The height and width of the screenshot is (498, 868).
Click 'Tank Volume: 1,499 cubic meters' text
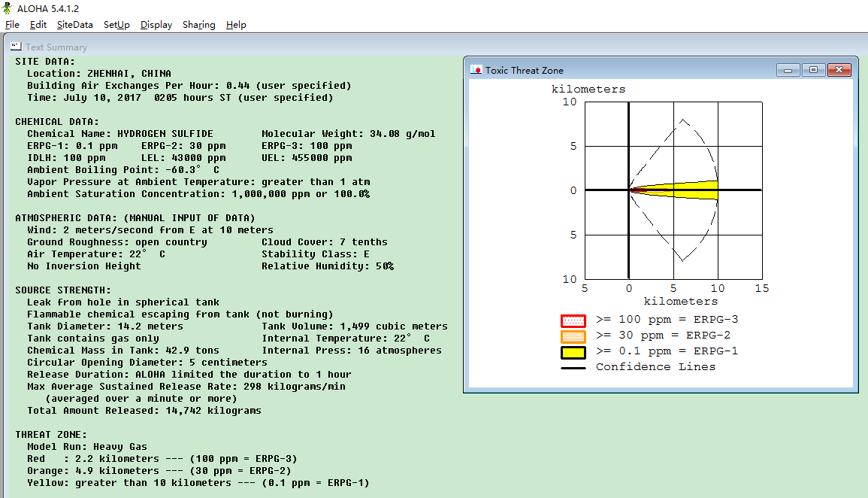[x=355, y=326]
